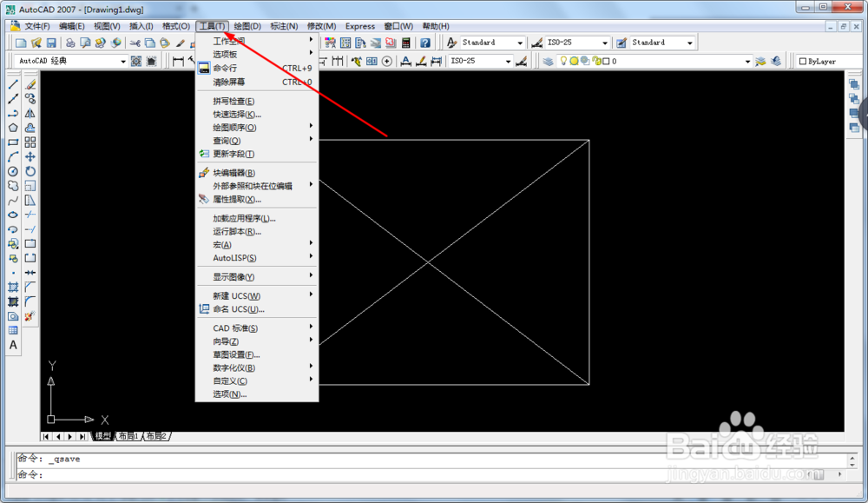This screenshot has height=503, width=868.
Task: Select the Rotate tool
Action: [30, 171]
